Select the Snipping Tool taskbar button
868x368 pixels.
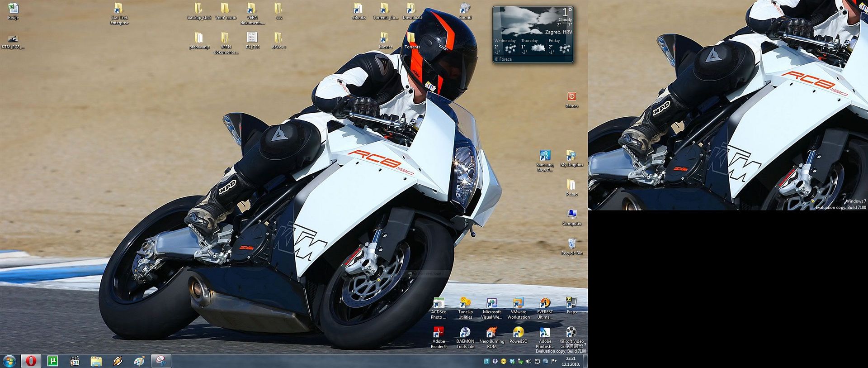pos(161,361)
